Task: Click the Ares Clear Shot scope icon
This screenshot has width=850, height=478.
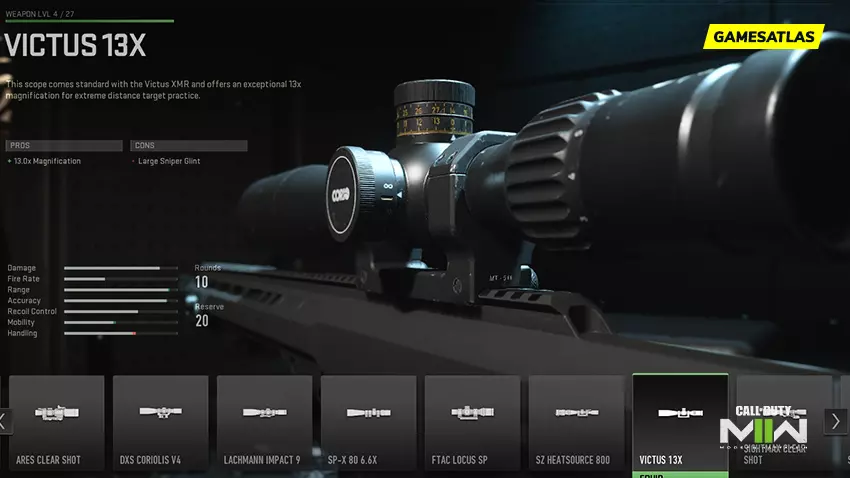Action: [57, 412]
